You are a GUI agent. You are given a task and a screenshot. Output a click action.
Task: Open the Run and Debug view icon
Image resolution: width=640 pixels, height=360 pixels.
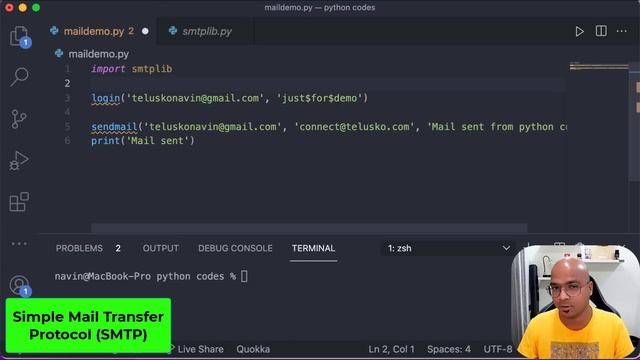(19, 161)
